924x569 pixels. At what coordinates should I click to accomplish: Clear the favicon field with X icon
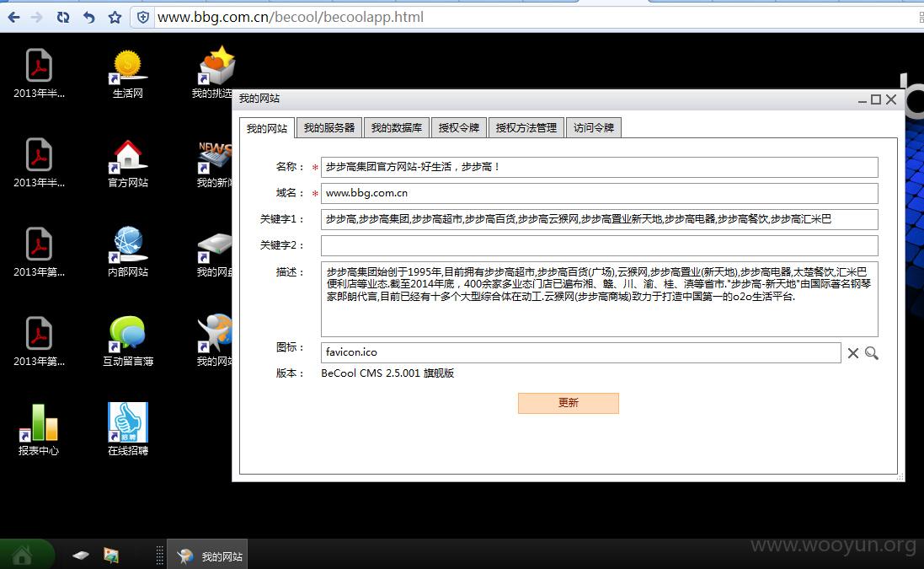click(x=852, y=353)
